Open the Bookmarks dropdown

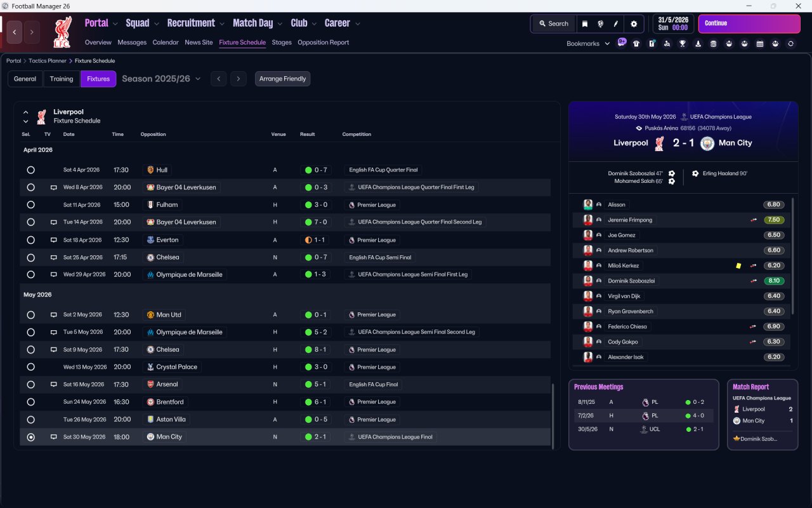point(588,44)
